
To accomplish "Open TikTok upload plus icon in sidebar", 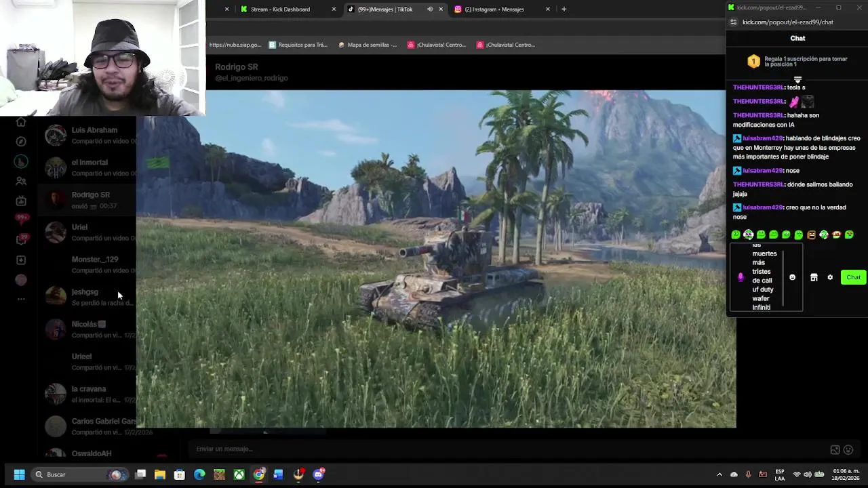I will (x=21, y=260).
